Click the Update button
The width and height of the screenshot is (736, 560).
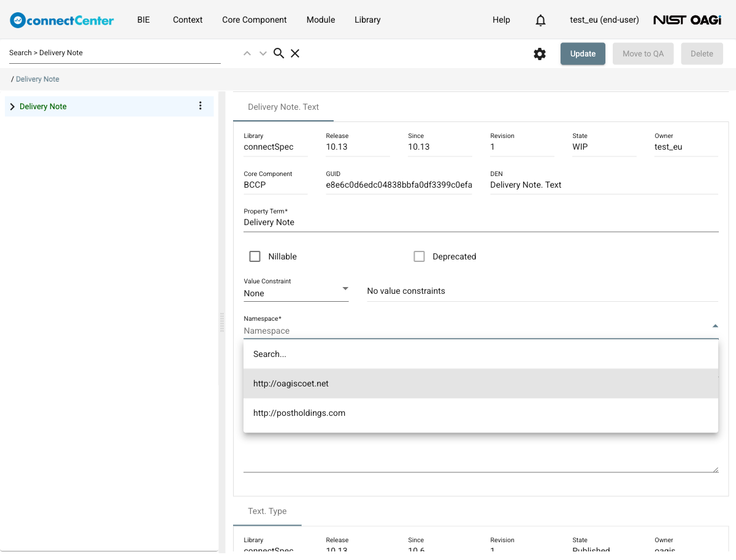click(583, 54)
